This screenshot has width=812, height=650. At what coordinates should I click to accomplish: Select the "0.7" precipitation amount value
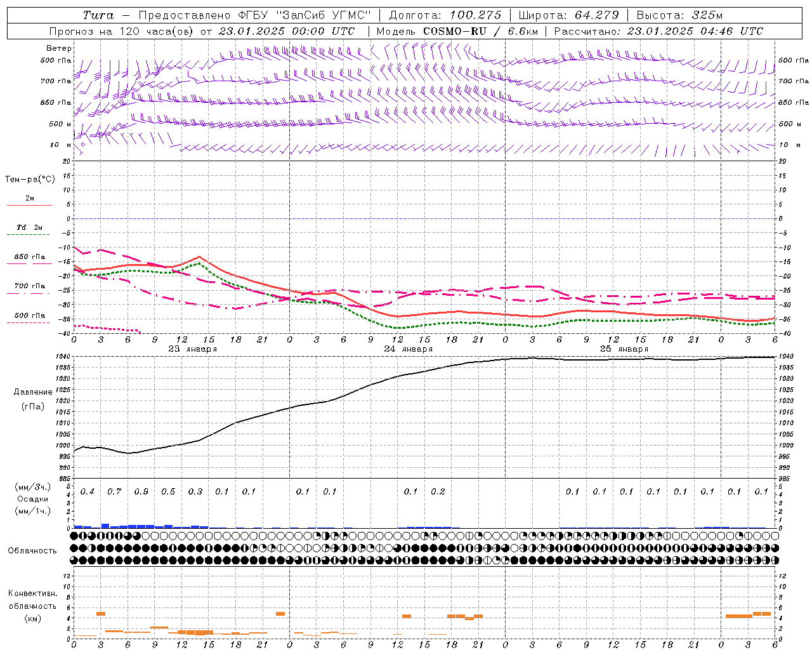coord(114,492)
